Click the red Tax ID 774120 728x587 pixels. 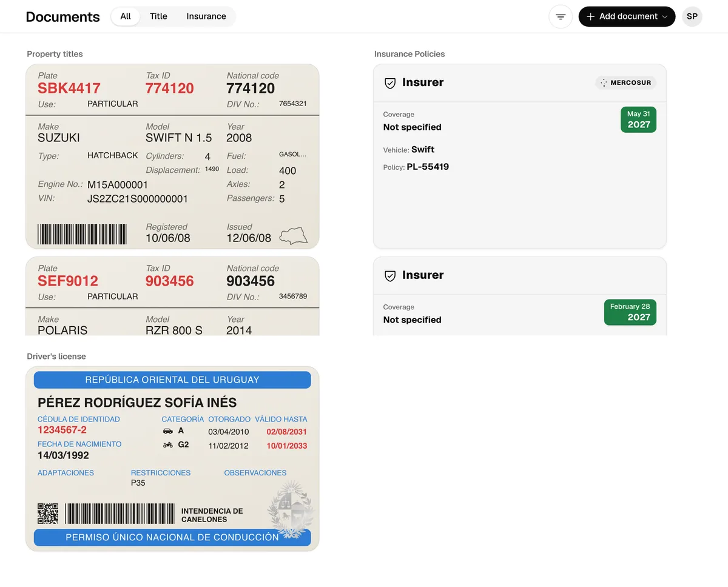tap(170, 89)
